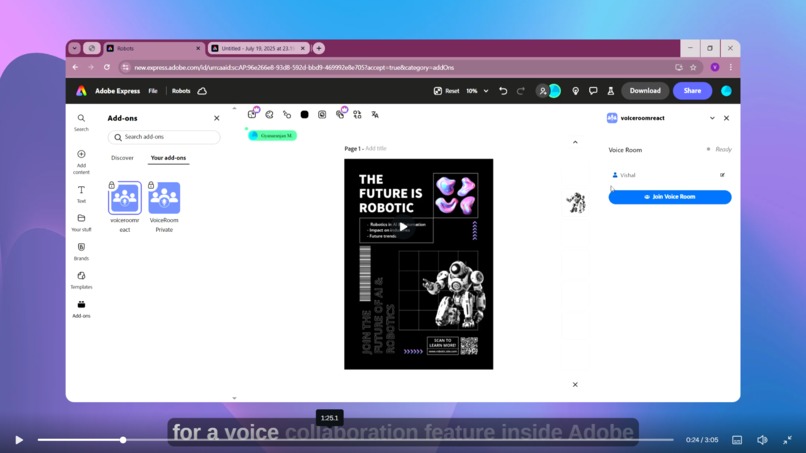This screenshot has height=453, width=806.
Task: Expand the voiceroomreact panel chevron menu
Action: click(712, 118)
